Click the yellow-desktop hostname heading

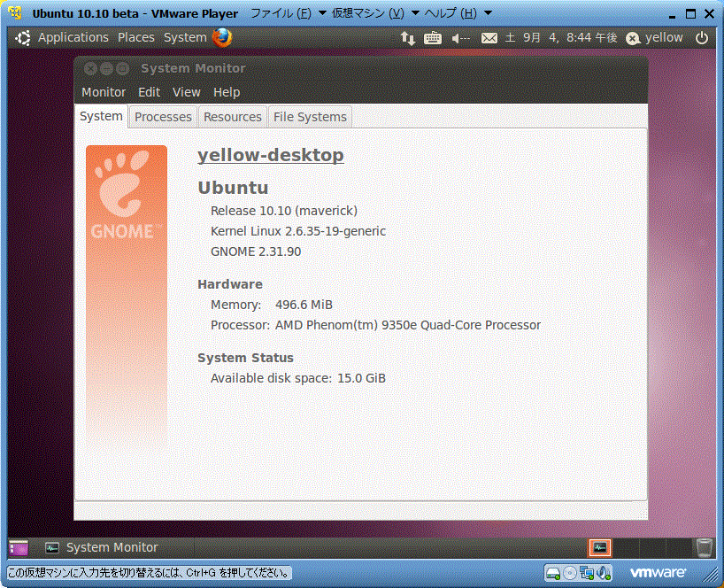coord(271,155)
